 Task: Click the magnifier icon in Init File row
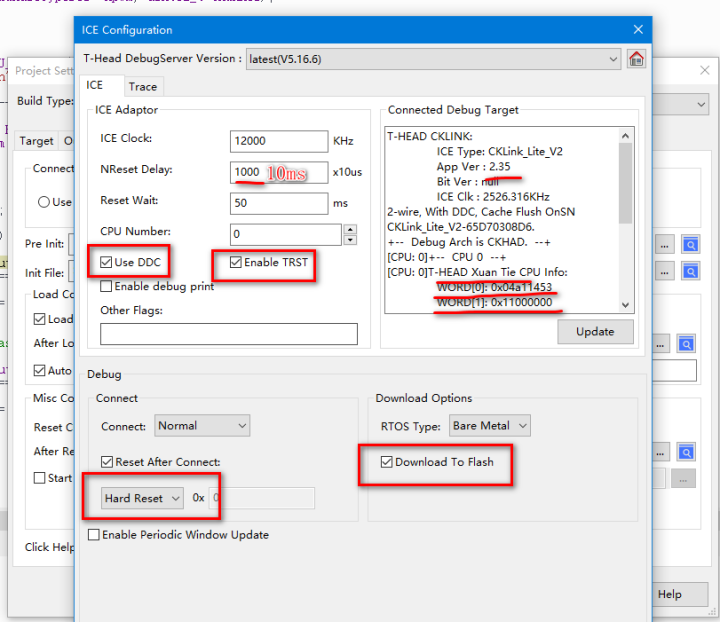tap(688, 273)
